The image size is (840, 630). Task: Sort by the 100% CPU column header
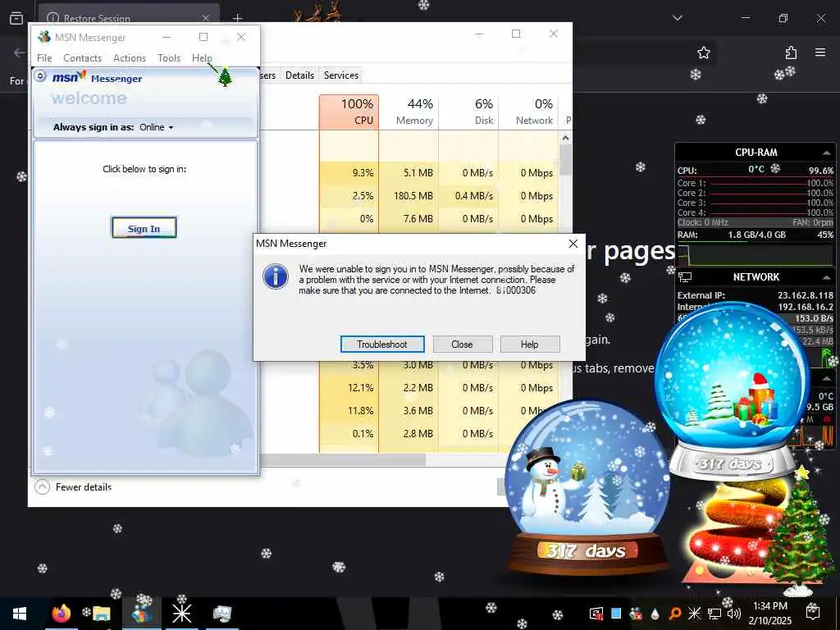click(x=349, y=112)
